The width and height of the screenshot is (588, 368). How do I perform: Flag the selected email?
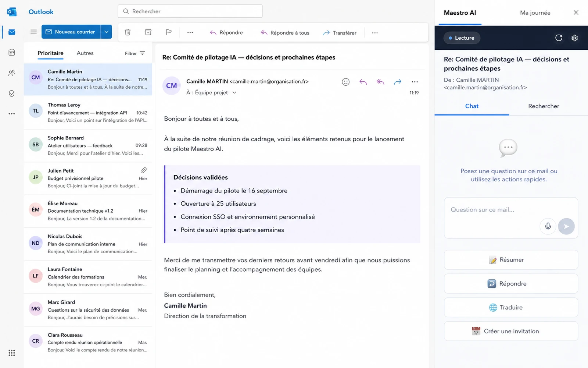click(x=169, y=32)
